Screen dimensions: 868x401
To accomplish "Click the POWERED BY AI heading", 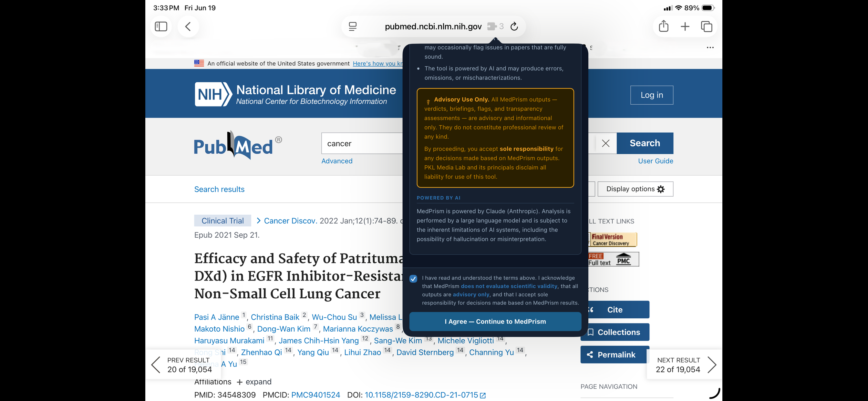I will (x=439, y=198).
